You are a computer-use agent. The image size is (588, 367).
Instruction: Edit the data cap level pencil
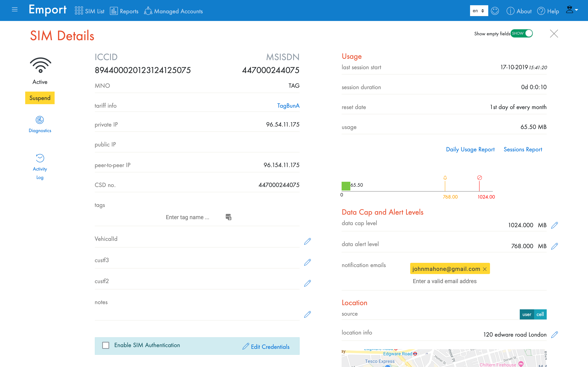(x=554, y=225)
